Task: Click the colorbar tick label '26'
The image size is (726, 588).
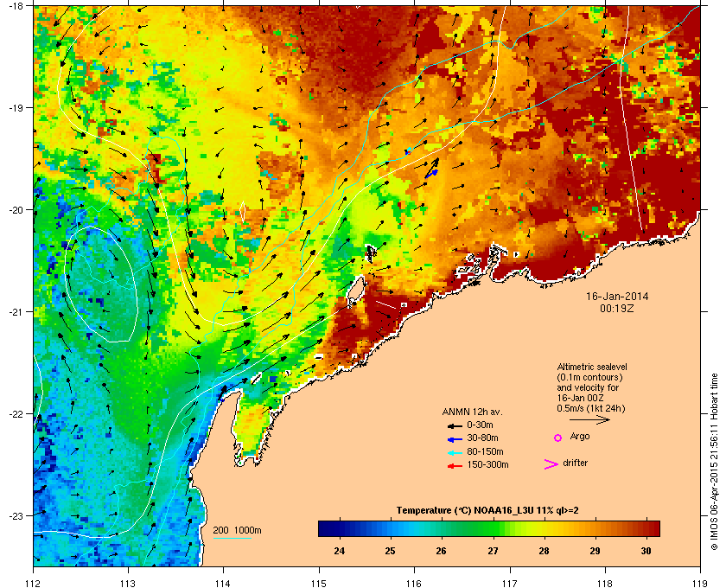Action: tap(442, 551)
